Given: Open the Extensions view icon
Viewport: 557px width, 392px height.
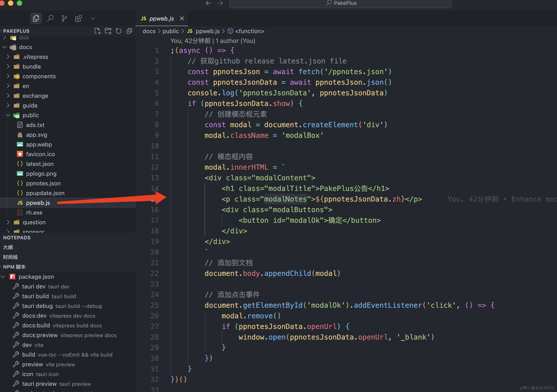Looking at the screenshot, I should coord(78,18).
